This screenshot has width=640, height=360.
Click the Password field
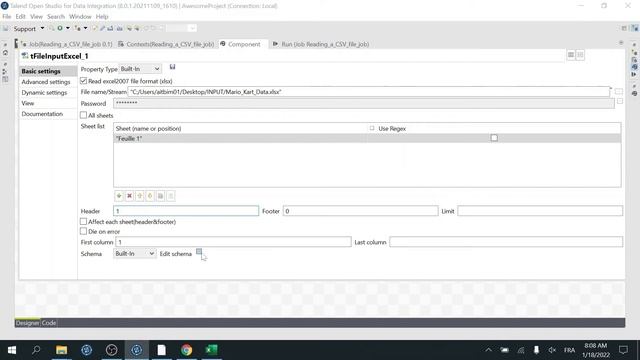point(364,103)
